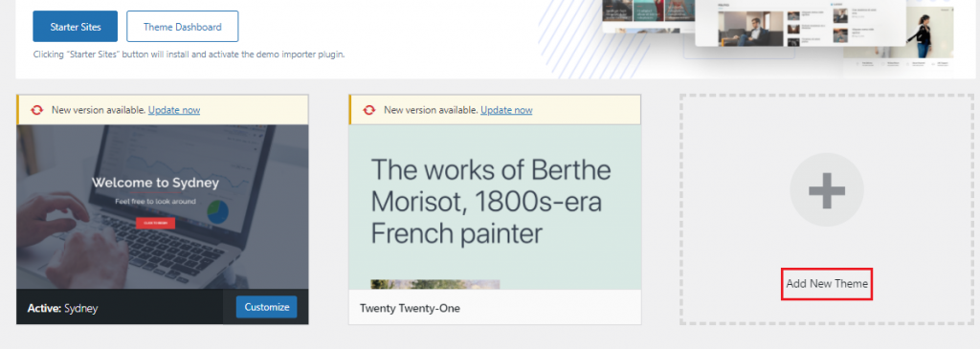Click the Starter Sites button
The height and width of the screenshot is (349, 980).
pyautogui.click(x=75, y=26)
